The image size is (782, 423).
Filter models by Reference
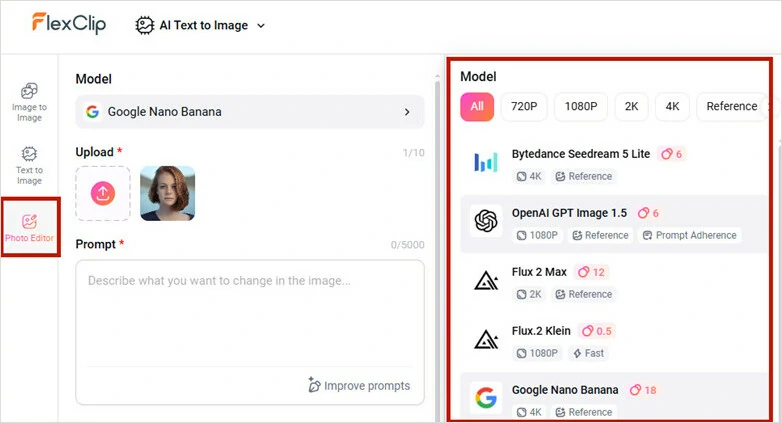point(731,106)
